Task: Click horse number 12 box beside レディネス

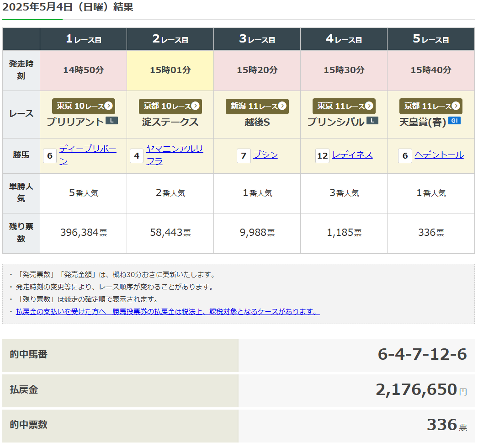Action: point(323,156)
